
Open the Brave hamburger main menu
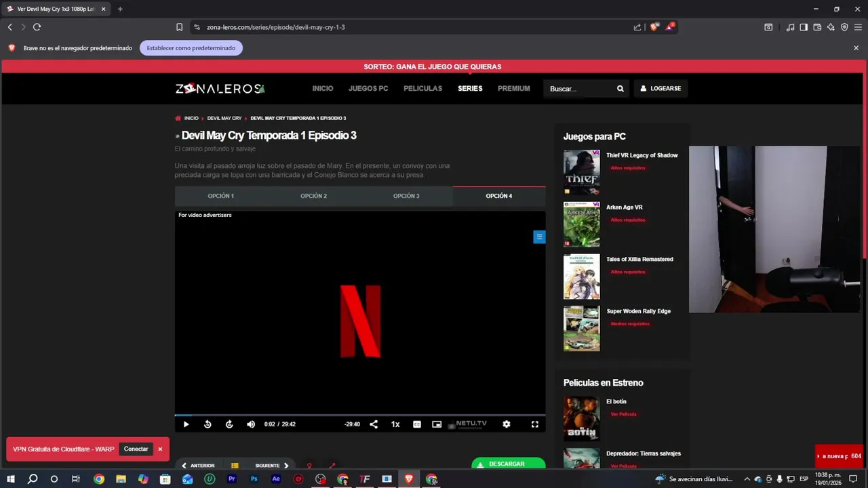click(858, 27)
